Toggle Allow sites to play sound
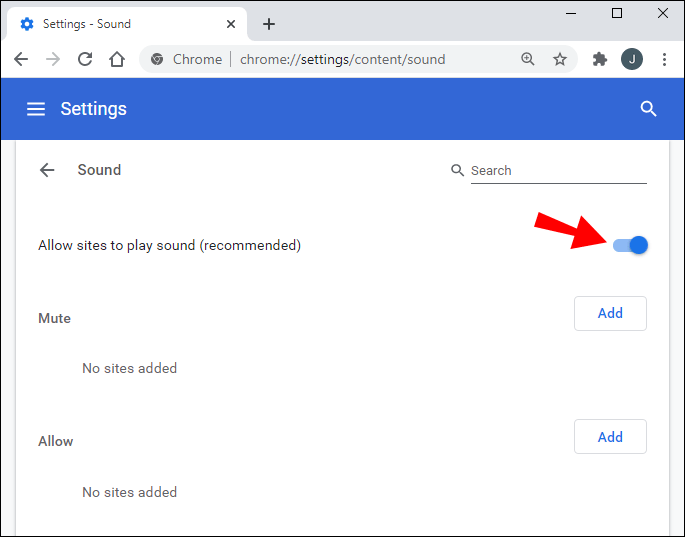The height and width of the screenshot is (537, 685). [x=631, y=245]
